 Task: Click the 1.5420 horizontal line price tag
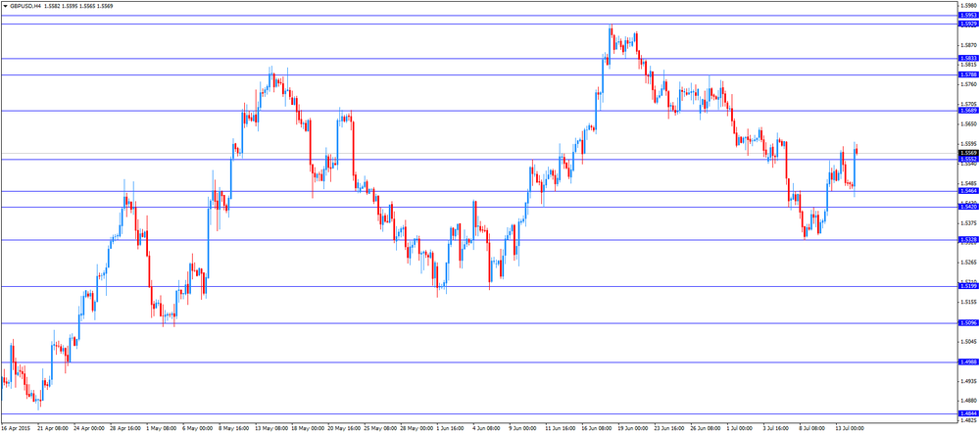point(967,207)
